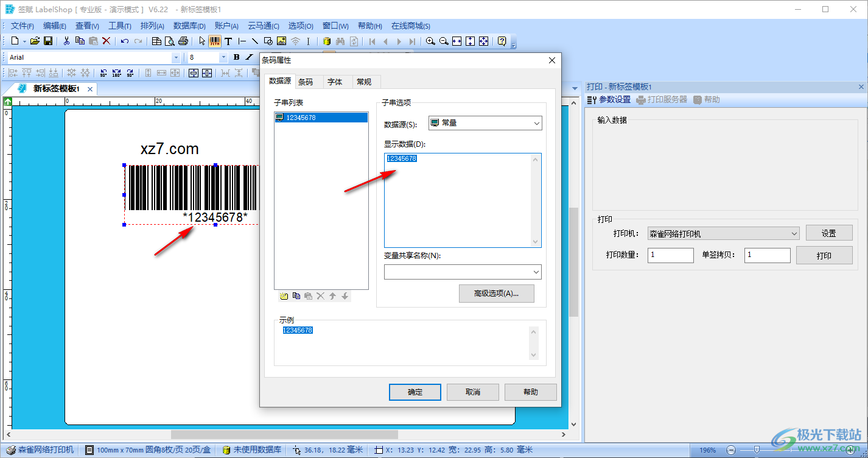Viewport: 868px width, 458px height.
Task: Open the 在线商城(S) menu
Action: point(410,26)
